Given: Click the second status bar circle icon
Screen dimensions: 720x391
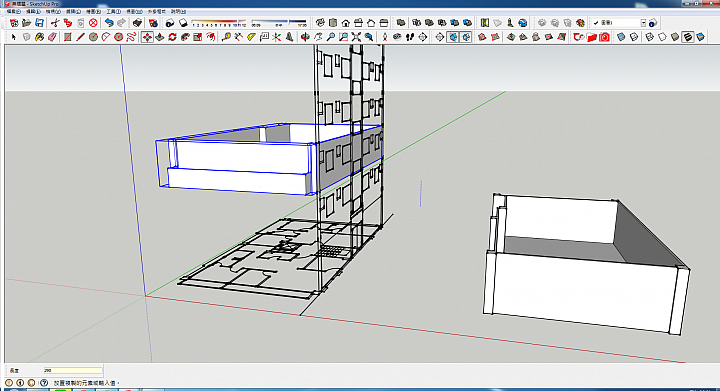Looking at the screenshot, I should (x=20, y=382).
